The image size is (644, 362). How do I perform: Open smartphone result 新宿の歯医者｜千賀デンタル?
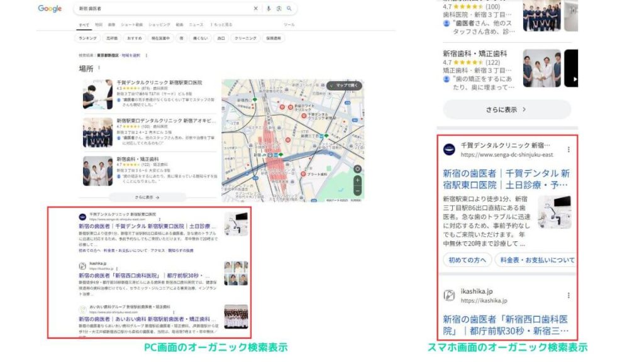506,179
